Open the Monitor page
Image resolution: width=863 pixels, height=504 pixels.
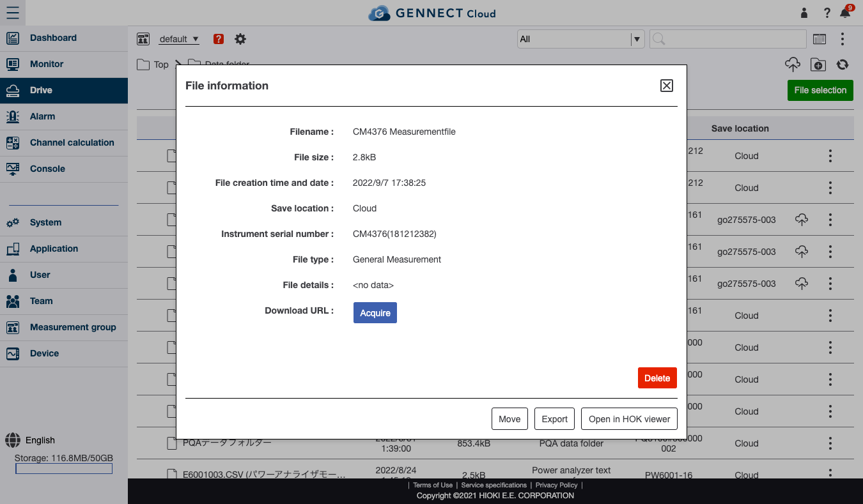coord(64,65)
